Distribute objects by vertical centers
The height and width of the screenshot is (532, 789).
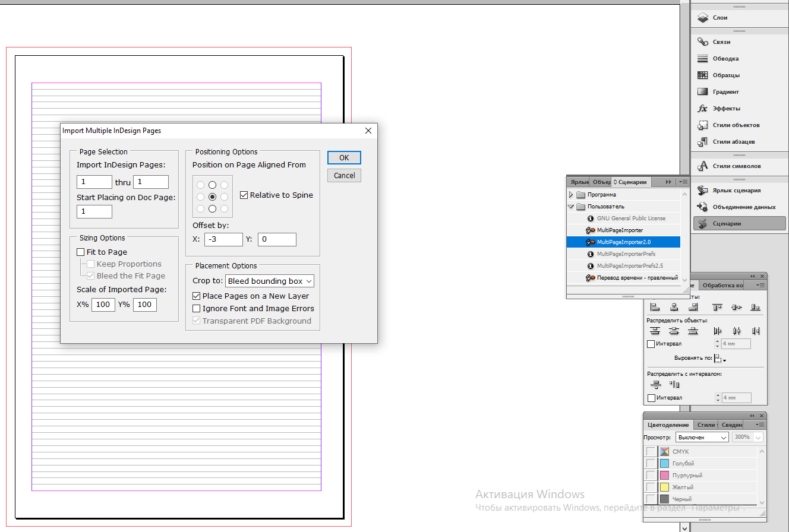pyautogui.click(x=674, y=331)
